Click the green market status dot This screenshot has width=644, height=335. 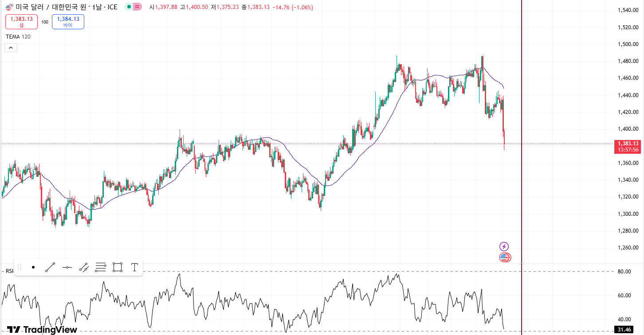[x=128, y=7]
